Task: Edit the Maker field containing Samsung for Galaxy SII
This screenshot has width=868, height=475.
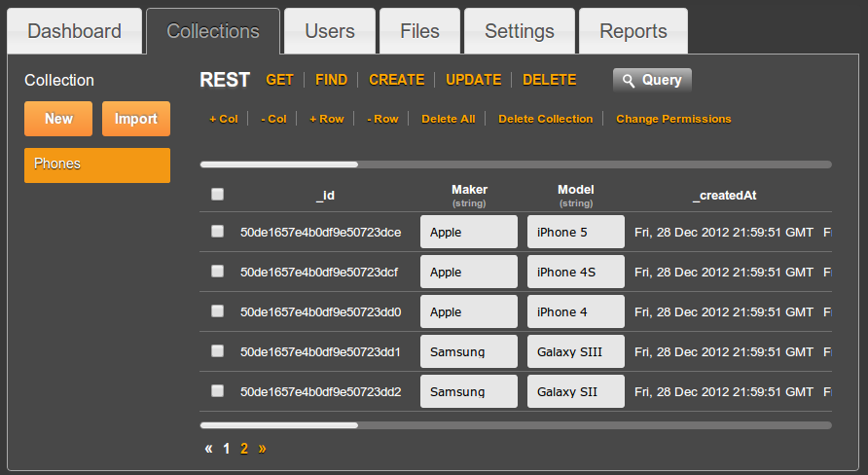Action: 468,391
